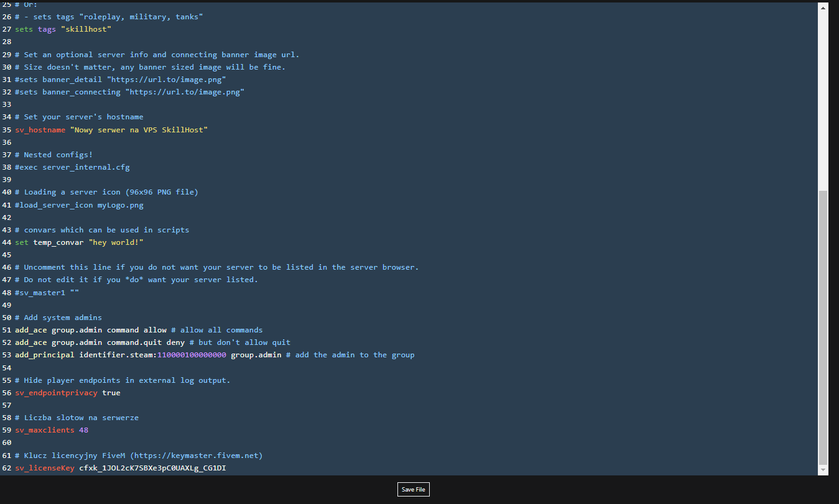Click on the sv_licenseKey value

[x=152, y=467]
